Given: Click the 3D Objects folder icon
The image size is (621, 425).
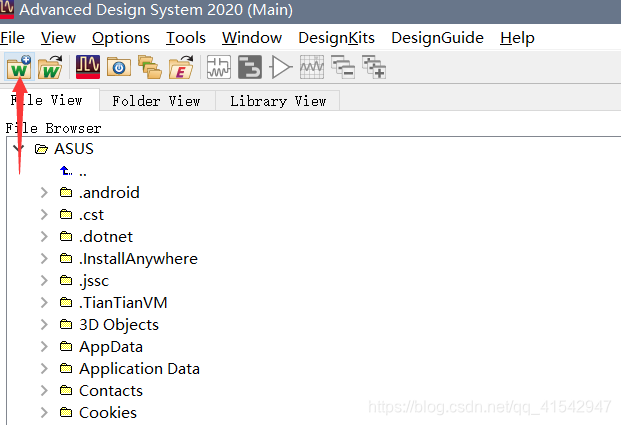Looking at the screenshot, I should [x=66, y=324].
